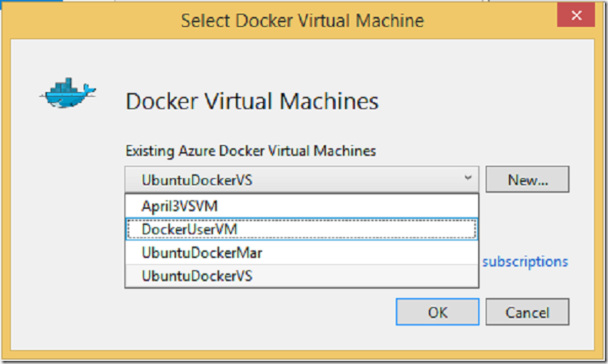Viewport: 608px width, 364px height.
Task: Close the Select Docker Virtual Machine dialog
Action: 576,15
